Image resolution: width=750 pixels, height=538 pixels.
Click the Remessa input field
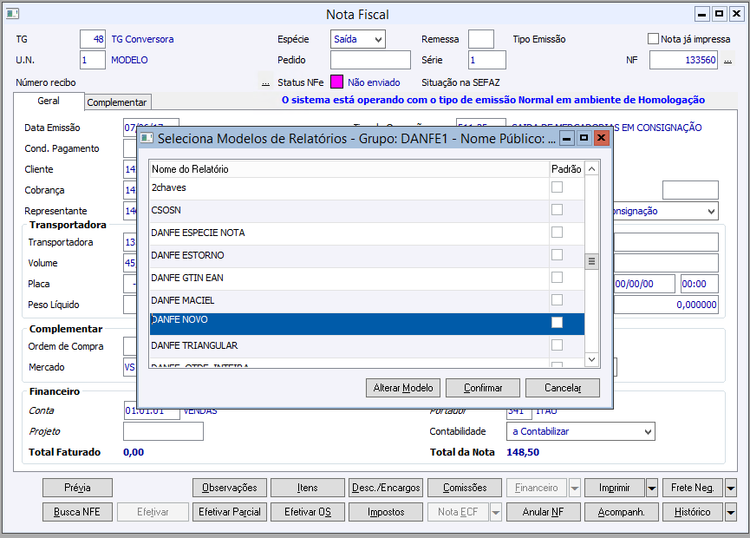[x=481, y=39]
